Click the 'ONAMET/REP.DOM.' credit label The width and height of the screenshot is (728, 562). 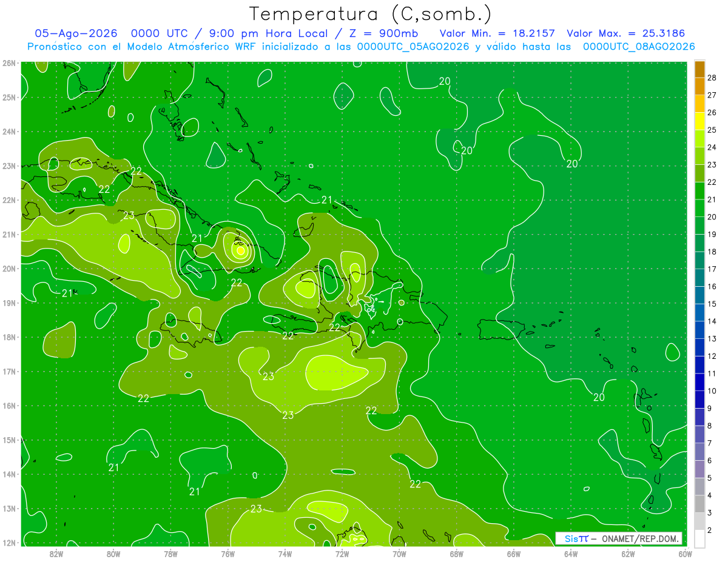tap(640, 538)
